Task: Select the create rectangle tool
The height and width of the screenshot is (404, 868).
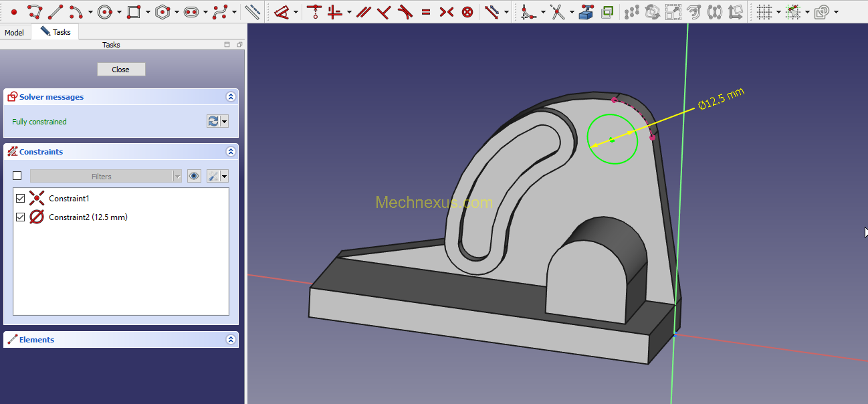Action: tap(134, 11)
